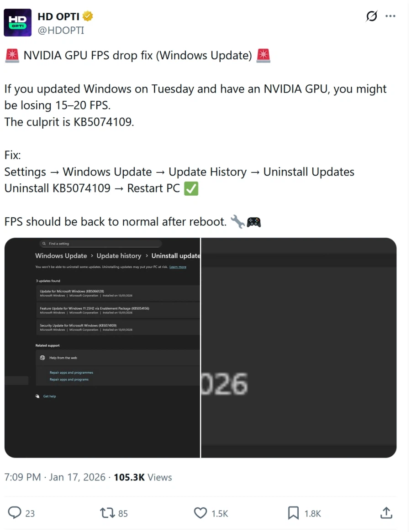Image resolution: width=411 pixels, height=532 pixels.
Task: Open HD OPTI profile avatar
Action: (18, 23)
